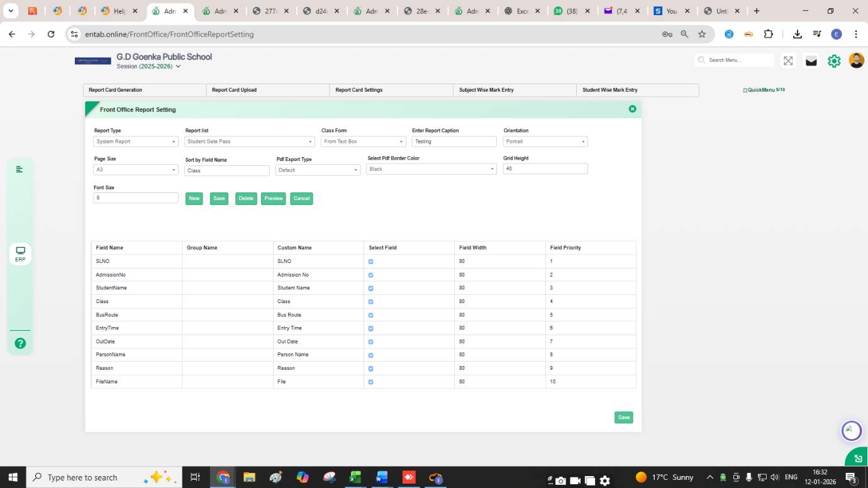Open the Report Type dropdown

136,141
